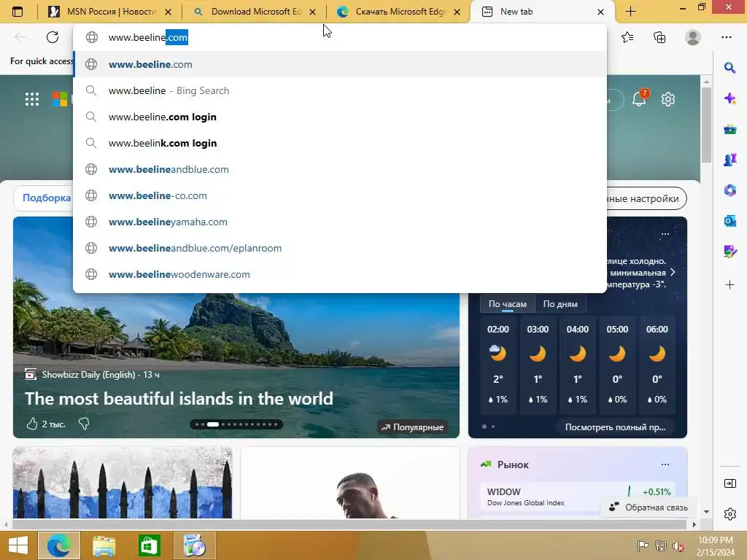Screen dimensions: 747x560
Task: Dislike the islands article thumbs down
Action: [x=84, y=424]
